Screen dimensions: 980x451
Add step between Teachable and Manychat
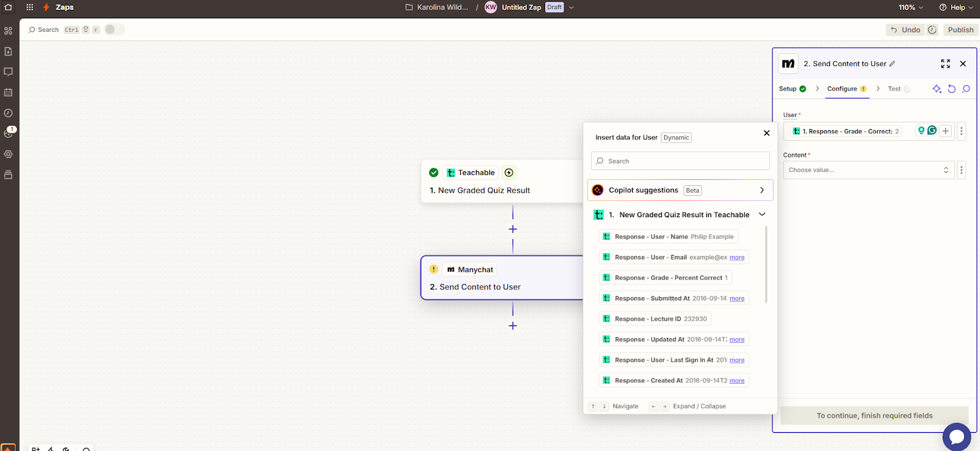point(513,229)
